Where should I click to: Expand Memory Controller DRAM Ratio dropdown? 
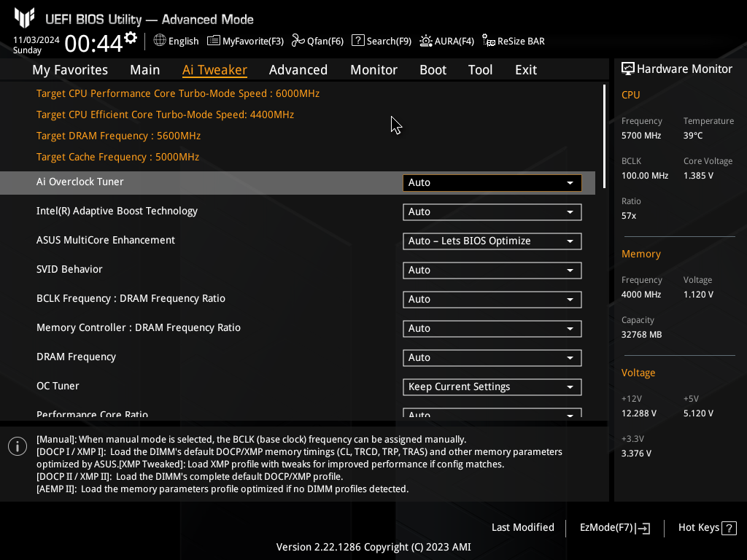coord(492,329)
